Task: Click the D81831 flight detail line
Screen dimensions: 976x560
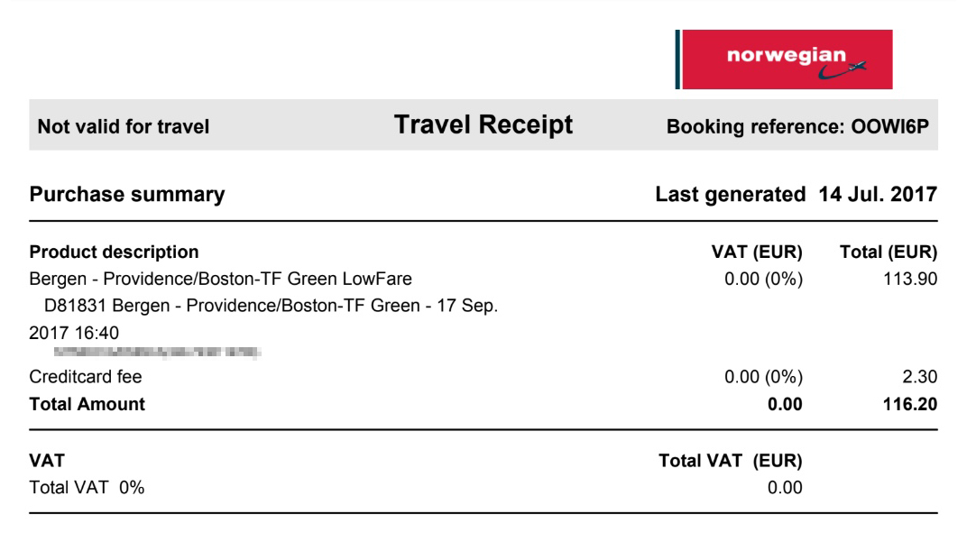Action: 263,319
